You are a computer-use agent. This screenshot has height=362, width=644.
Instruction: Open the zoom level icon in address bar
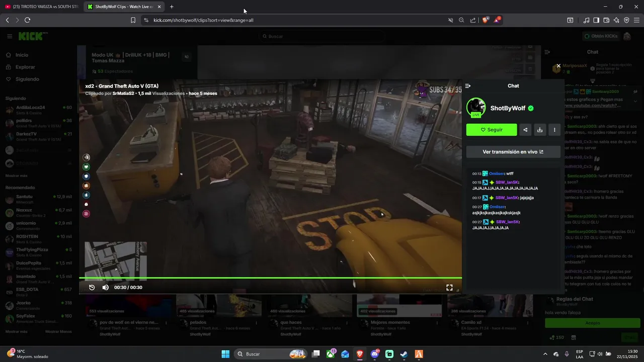point(461,20)
